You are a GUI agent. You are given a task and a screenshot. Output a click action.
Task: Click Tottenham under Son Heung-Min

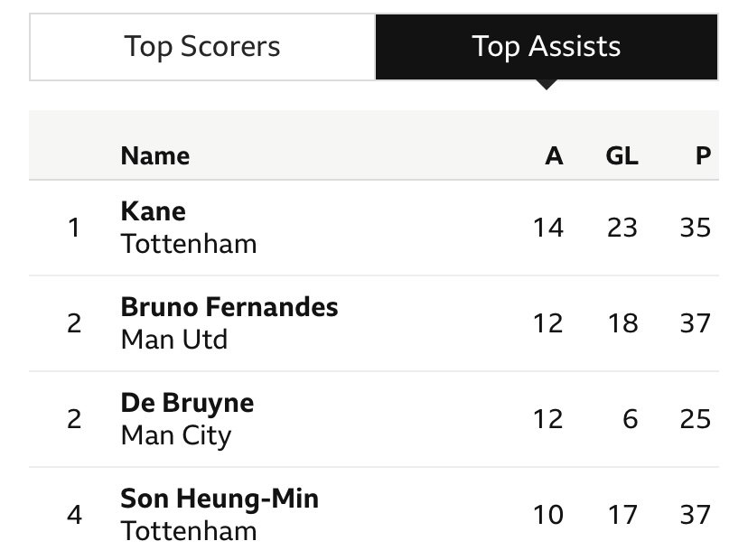point(188,531)
